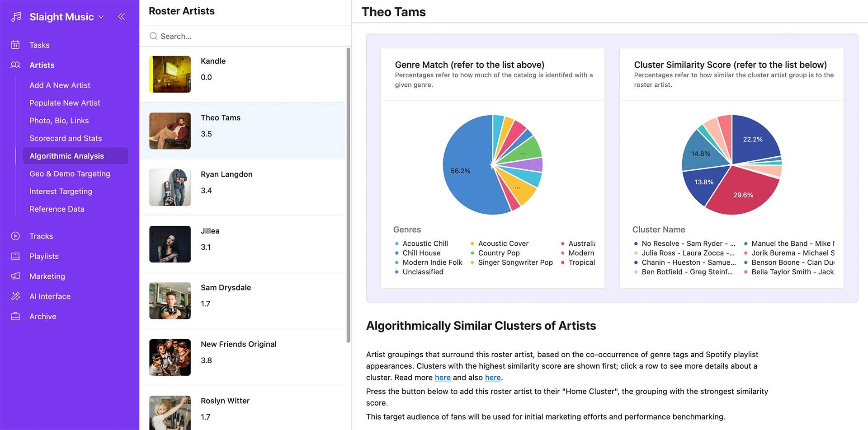The height and width of the screenshot is (430, 868).
Task: Toggle the Unclassified genre legend item
Action: tap(422, 272)
